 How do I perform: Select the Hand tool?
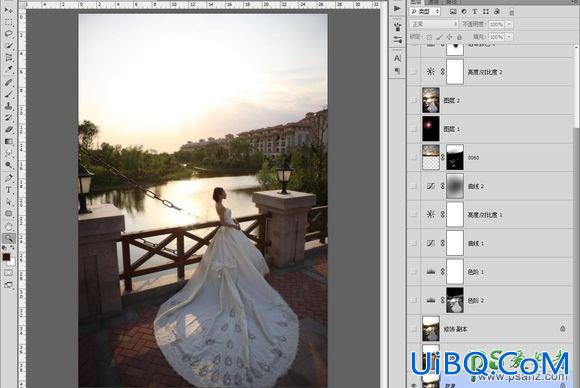pyautogui.click(x=8, y=226)
